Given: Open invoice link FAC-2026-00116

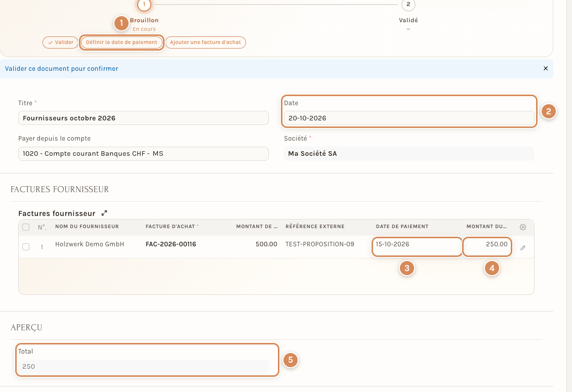Looking at the screenshot, I should pyautogui.click(x=171, y=244).
